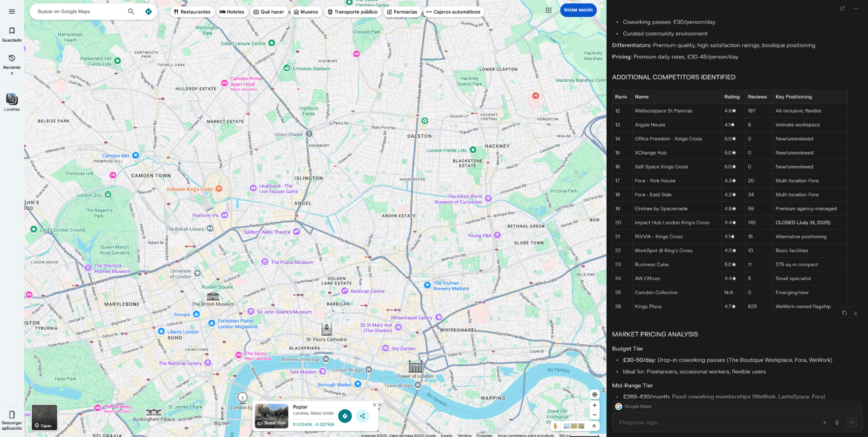Open the assistant panel more options menu

856,9
